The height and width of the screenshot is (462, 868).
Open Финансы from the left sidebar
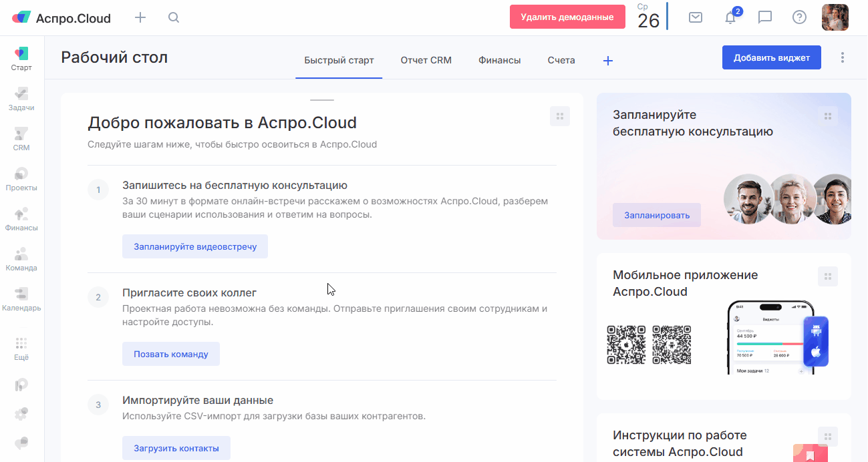pyautogui.click(x=21, y=219)
